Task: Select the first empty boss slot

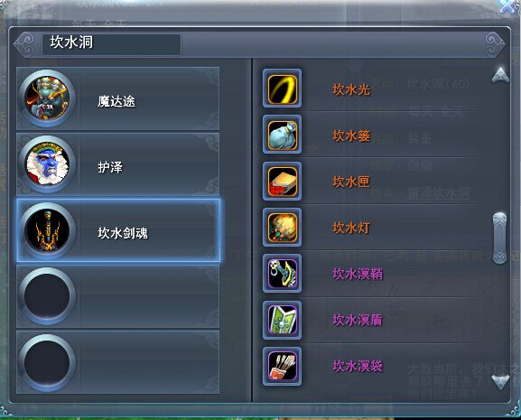Action: coord(118,296)
